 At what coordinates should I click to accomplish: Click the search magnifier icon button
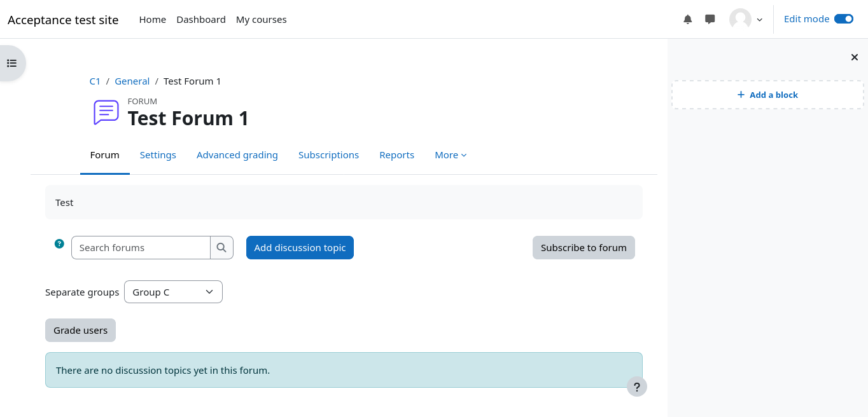tap(221, 248)
